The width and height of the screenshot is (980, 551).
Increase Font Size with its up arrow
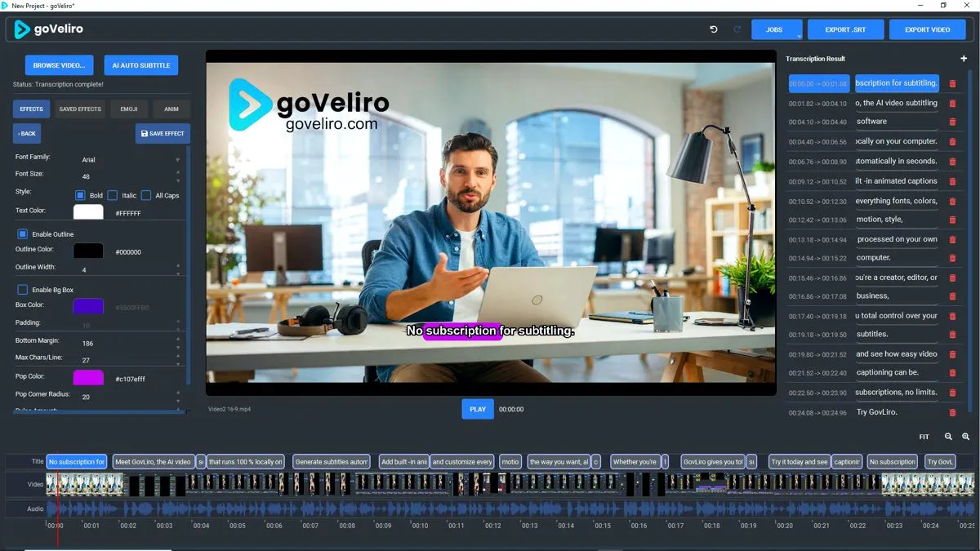pos(178,173)
